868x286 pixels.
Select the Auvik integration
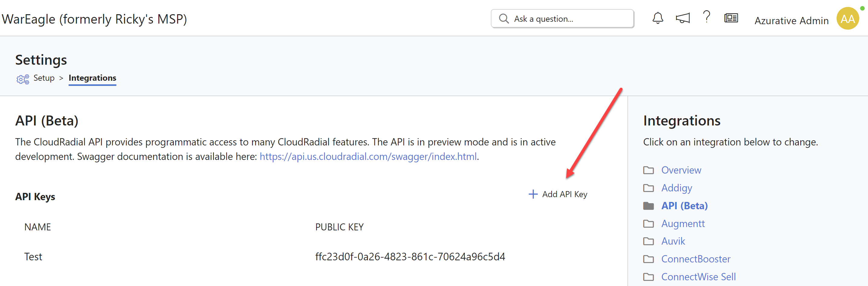[x=673, y=242]
